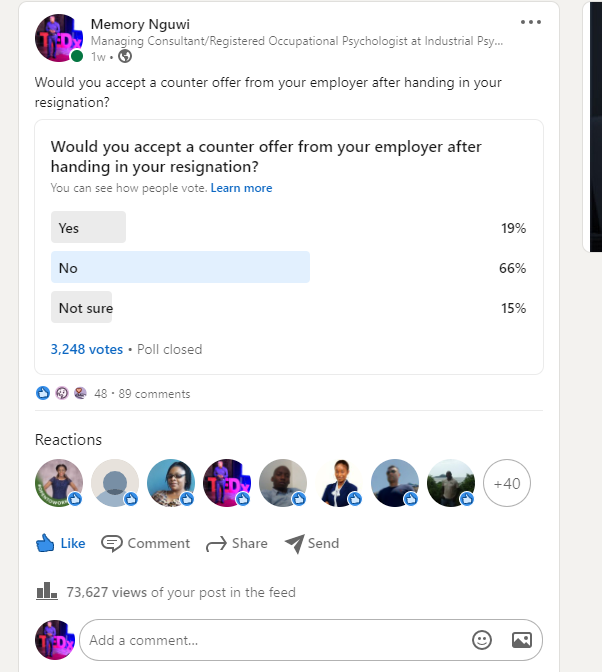This screenshot has height=672, width=602.
Task: Click the first reactor's profile photo
Action: click(59, 483)
